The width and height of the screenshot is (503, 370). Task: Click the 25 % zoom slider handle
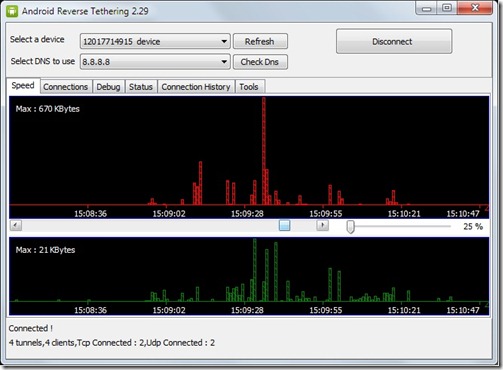[x=350, y=227]
